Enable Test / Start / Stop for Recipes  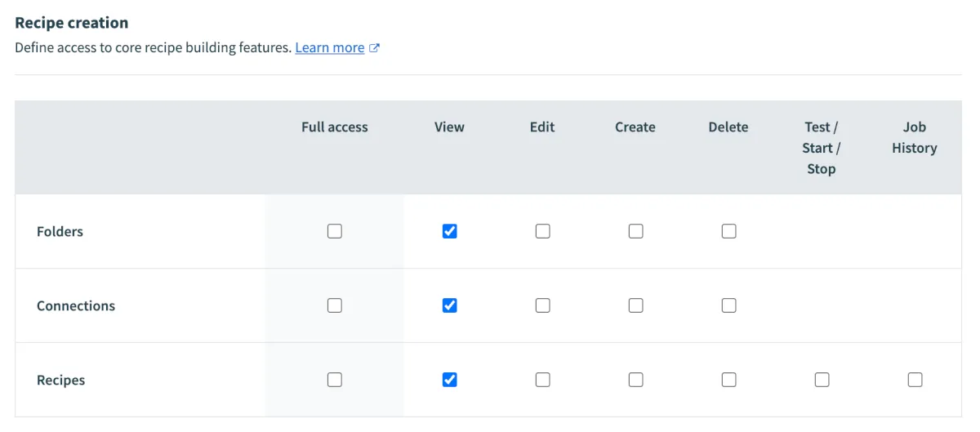click(822, 380)
